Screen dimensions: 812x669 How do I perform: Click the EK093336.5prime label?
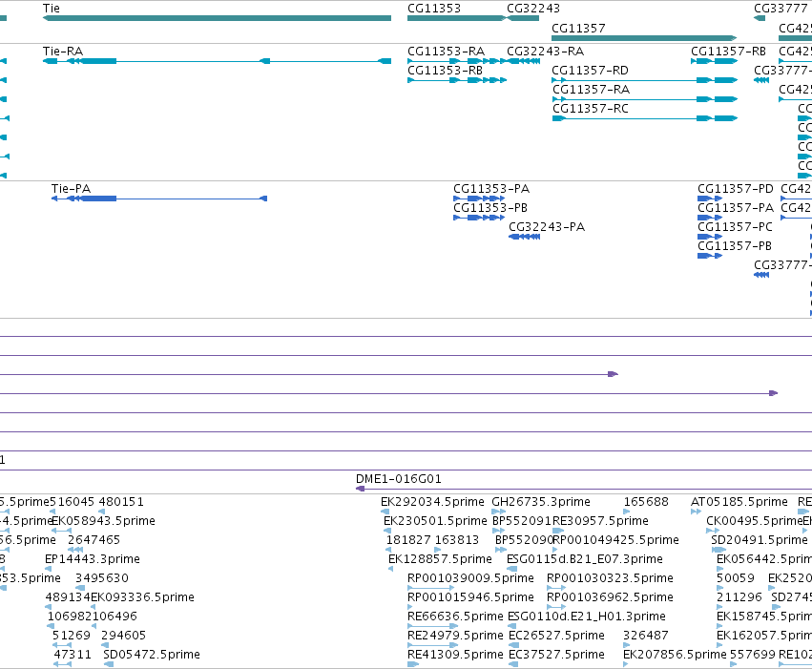tap(142, 597)
